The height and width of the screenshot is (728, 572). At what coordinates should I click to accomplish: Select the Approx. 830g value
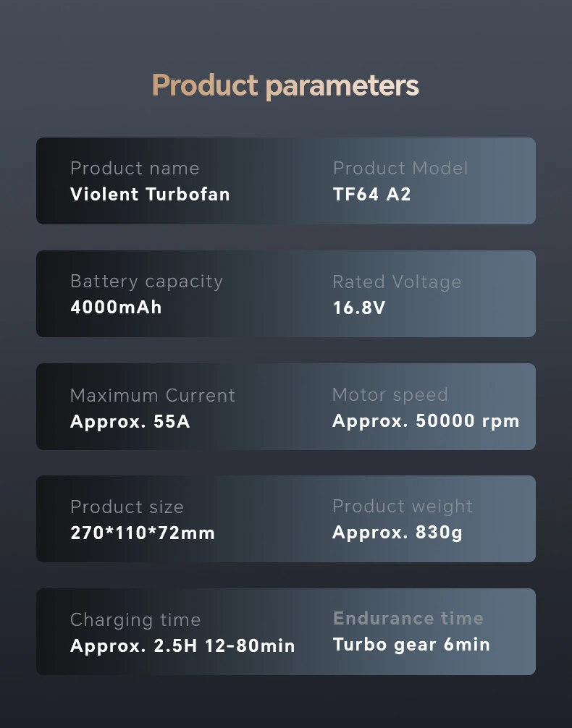coord(398,533)
